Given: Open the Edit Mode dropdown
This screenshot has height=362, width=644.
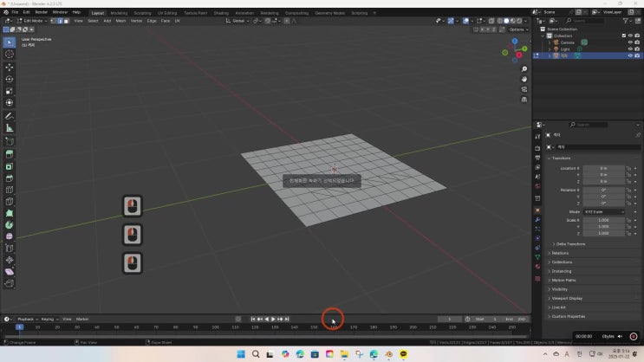Looking at the screenshot, I should 35,20.
